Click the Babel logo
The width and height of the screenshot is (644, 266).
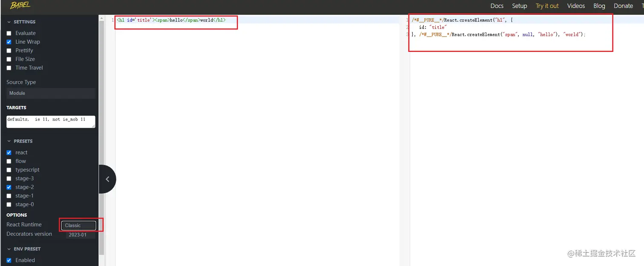coord(20,5)
